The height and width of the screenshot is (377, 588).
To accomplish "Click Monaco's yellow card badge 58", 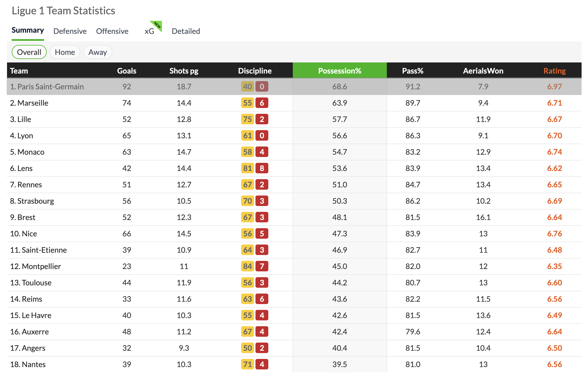I will (x=248, y=152).
